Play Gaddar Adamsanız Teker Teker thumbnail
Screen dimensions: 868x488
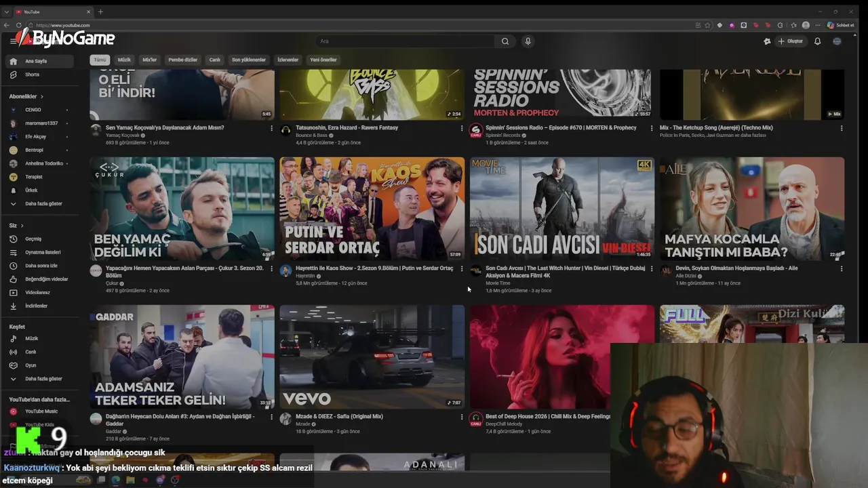click(x=182, y=357)
